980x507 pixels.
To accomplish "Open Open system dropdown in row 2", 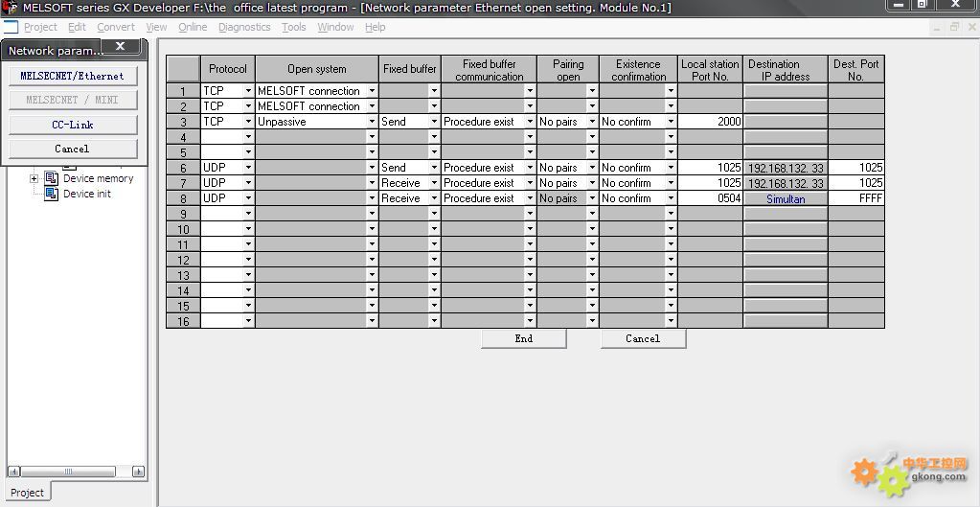I will (x=372, y=106).
